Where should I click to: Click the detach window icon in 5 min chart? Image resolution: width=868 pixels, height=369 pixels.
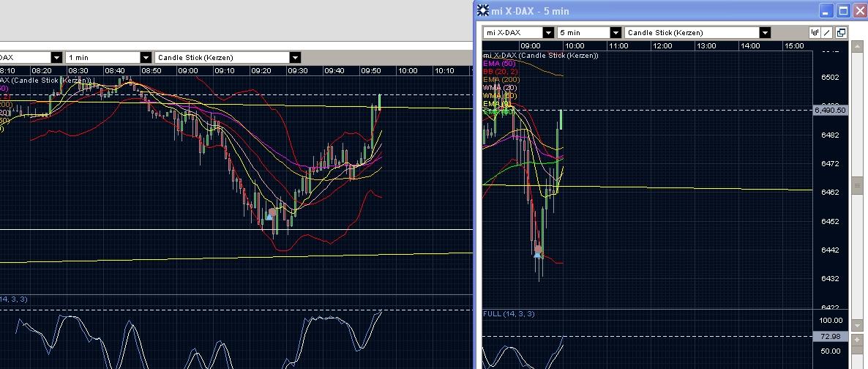[841, 32]
